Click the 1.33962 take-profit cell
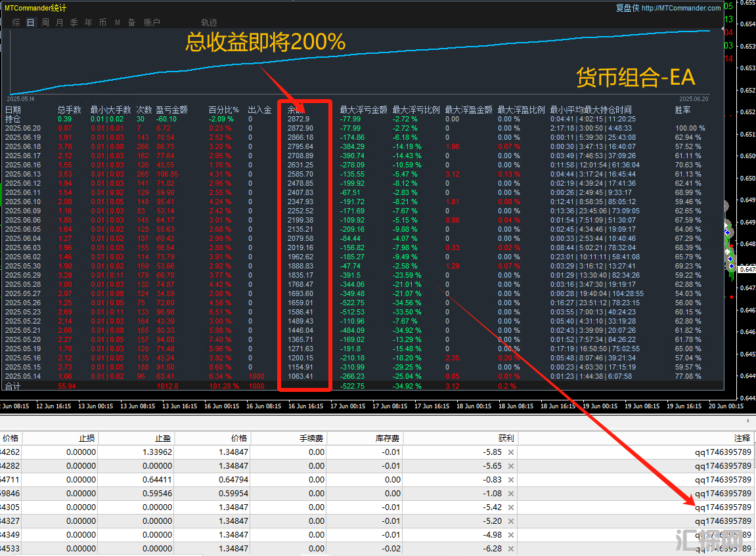756x556 pixels. tap(157, 452)
